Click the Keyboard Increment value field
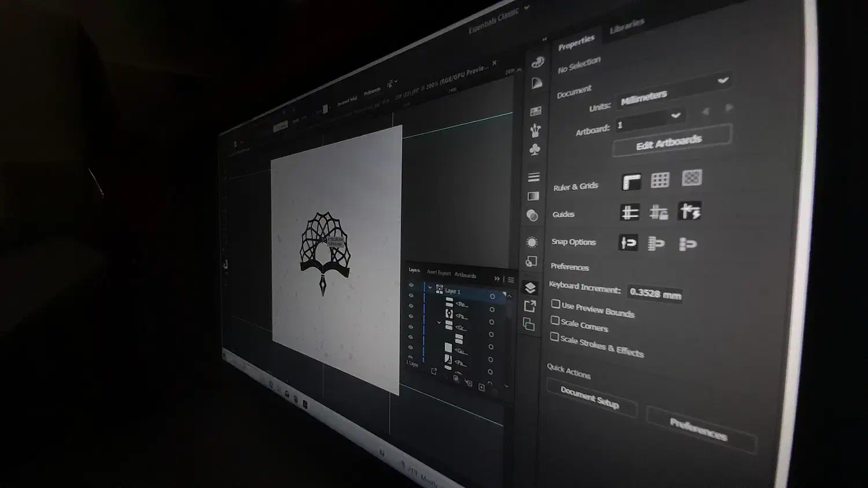 (655, 294)
